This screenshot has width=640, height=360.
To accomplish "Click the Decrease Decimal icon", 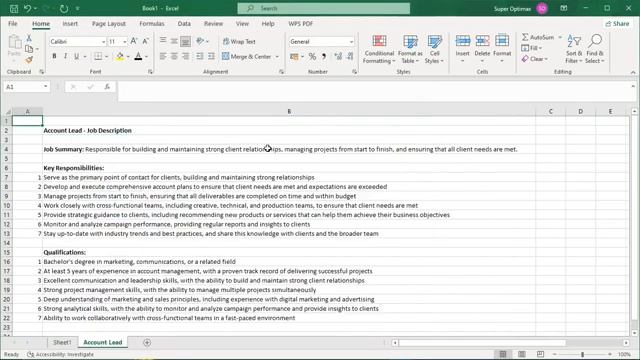I will (350, 57).
